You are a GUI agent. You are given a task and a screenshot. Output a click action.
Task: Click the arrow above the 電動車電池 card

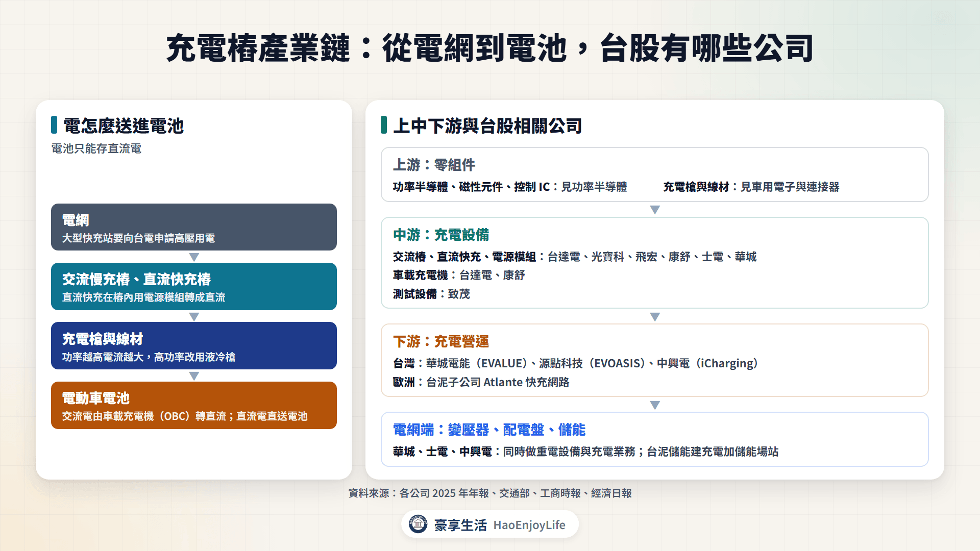pos(194,375)
